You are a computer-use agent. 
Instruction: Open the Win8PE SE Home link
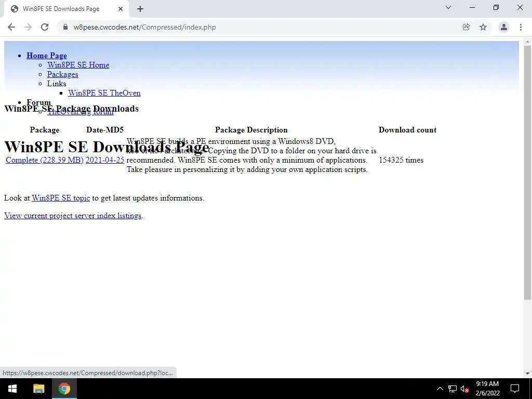pos(78,65)
